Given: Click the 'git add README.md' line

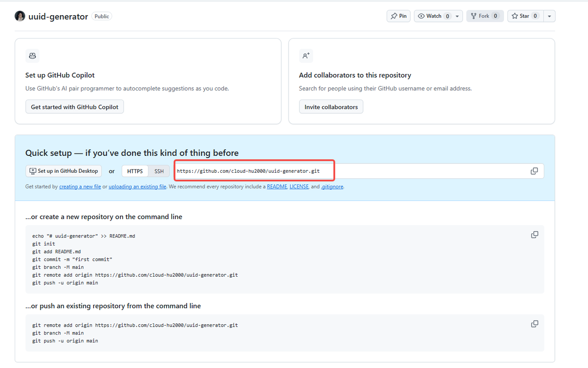Looking at the screenshot, I should [x=57, y=252].
